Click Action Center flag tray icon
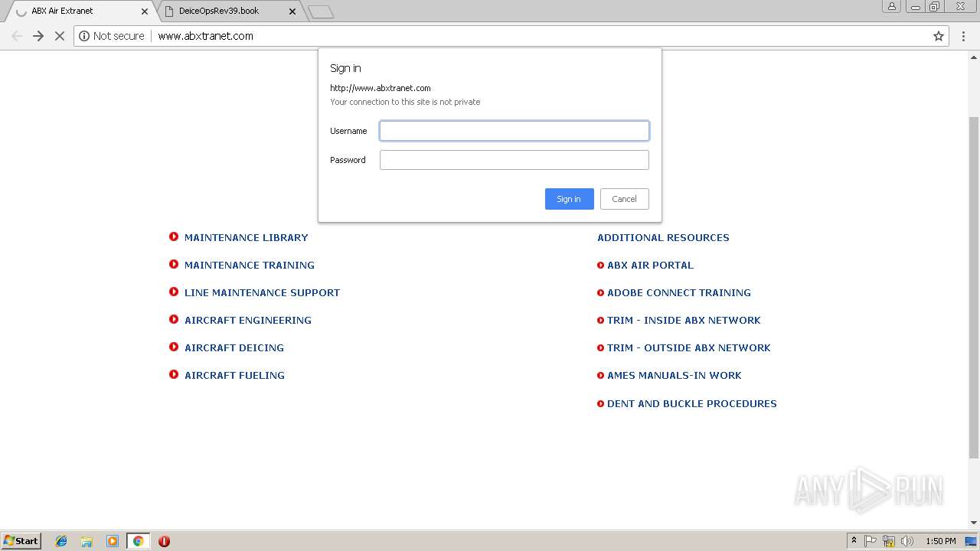This screenshot has height=551, width=980. click(871, 541)
